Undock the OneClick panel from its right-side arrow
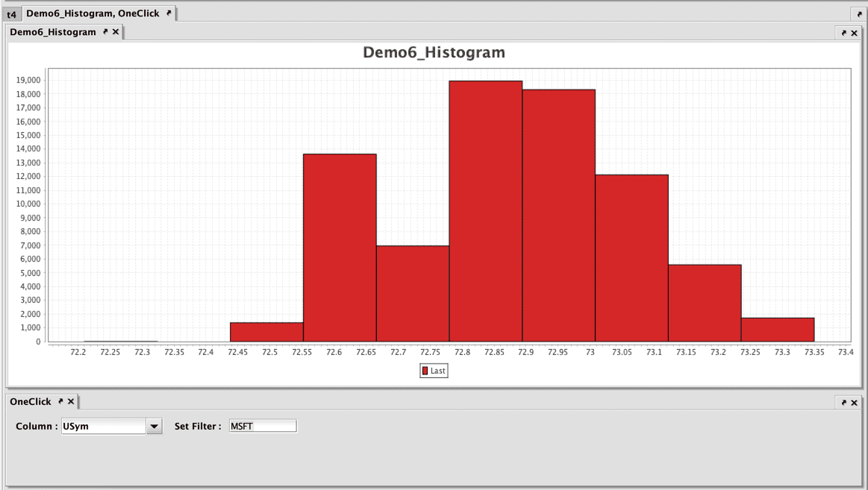This screenshot has height=490, width=868. click(x=843, y=403)
